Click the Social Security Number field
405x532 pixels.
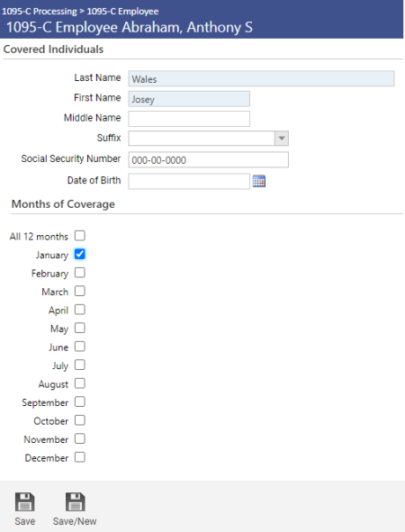click(x=208, y=160)
